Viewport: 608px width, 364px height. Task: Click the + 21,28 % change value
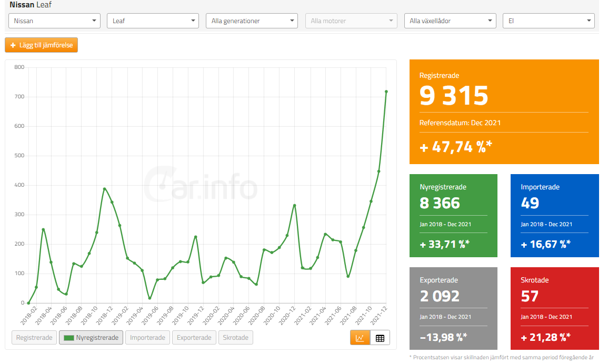pyautogui.click(x=545, y=337)
